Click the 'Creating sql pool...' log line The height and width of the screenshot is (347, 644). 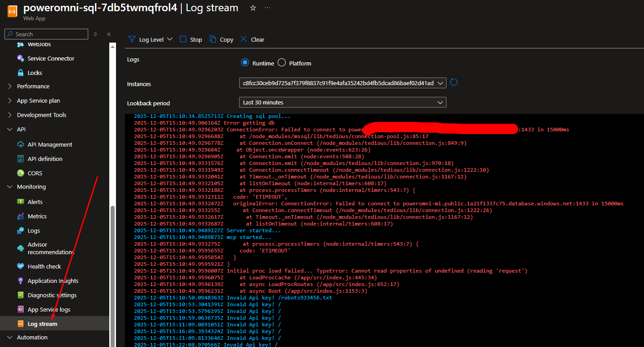pos(212,116)
